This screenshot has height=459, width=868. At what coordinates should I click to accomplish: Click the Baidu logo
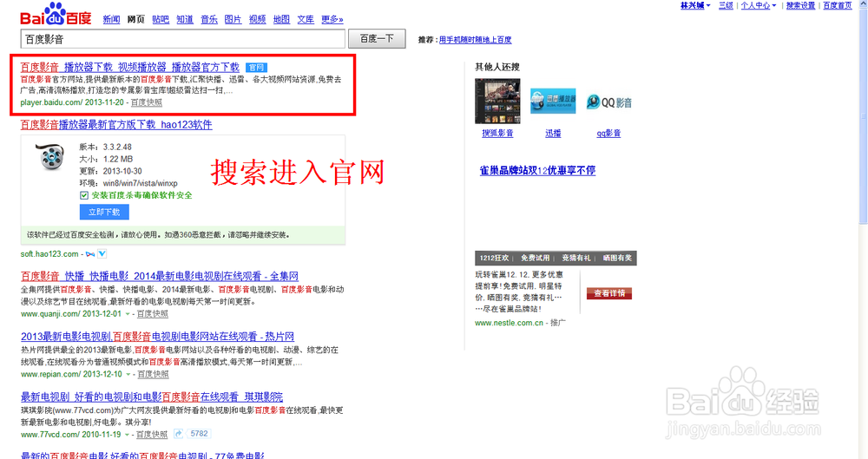click(x=56, y=15)
